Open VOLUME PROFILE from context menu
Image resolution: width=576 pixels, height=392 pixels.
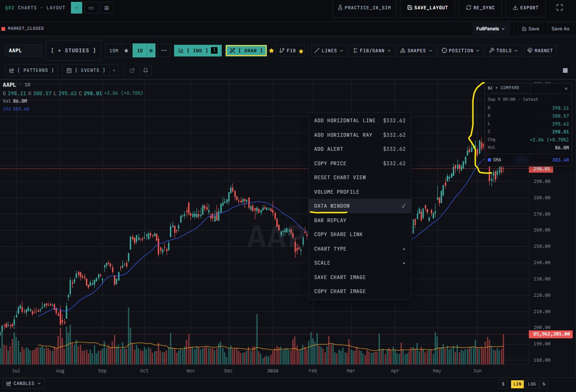click(x=360, y=192)
